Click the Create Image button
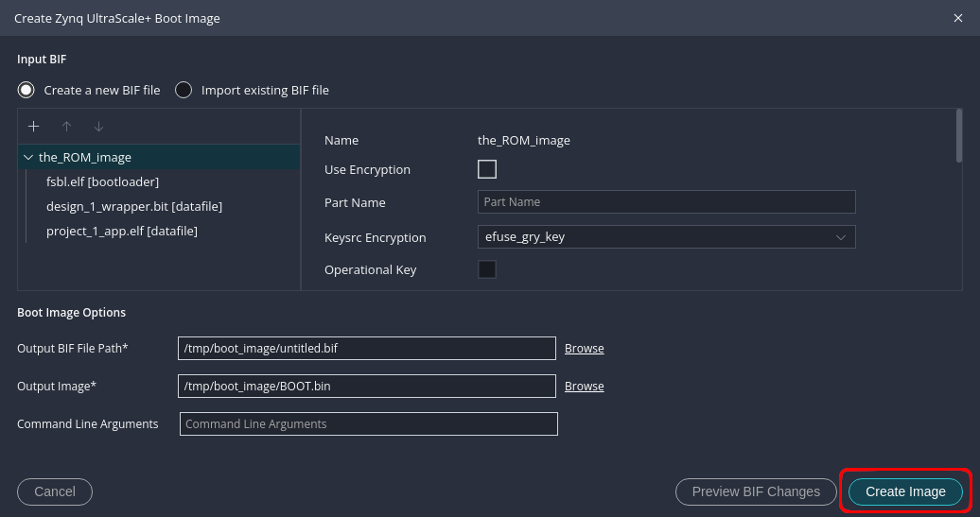 905,491
